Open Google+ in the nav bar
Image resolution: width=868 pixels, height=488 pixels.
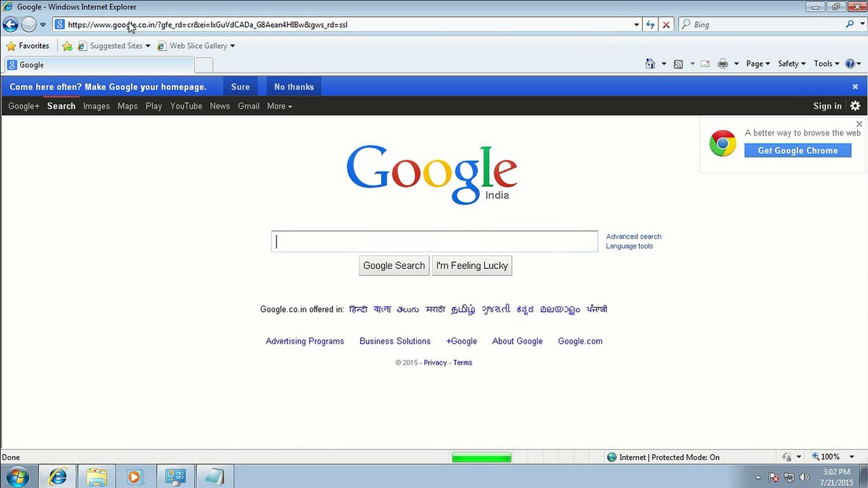click(24, 106)
